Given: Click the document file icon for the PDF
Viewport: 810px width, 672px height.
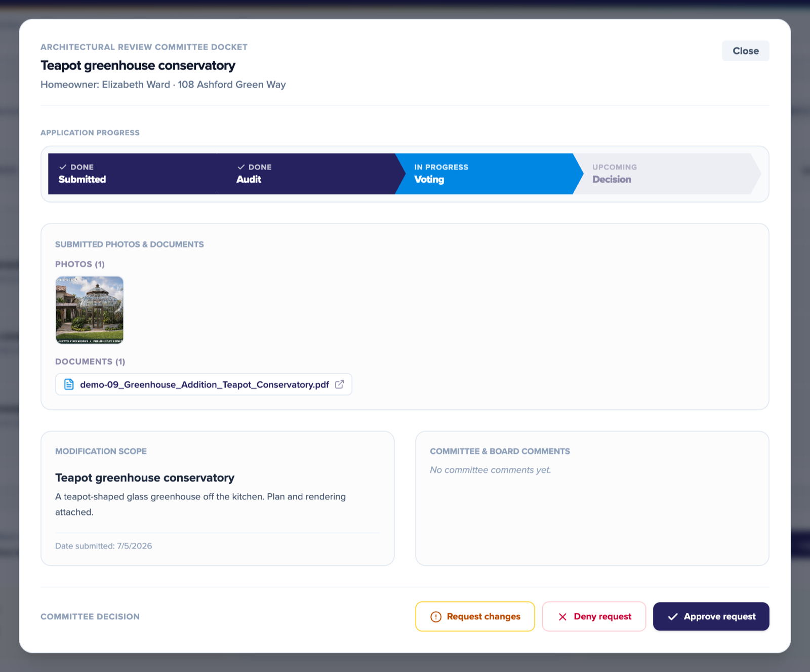Looking at the screenshot, I should pos(69,384).
